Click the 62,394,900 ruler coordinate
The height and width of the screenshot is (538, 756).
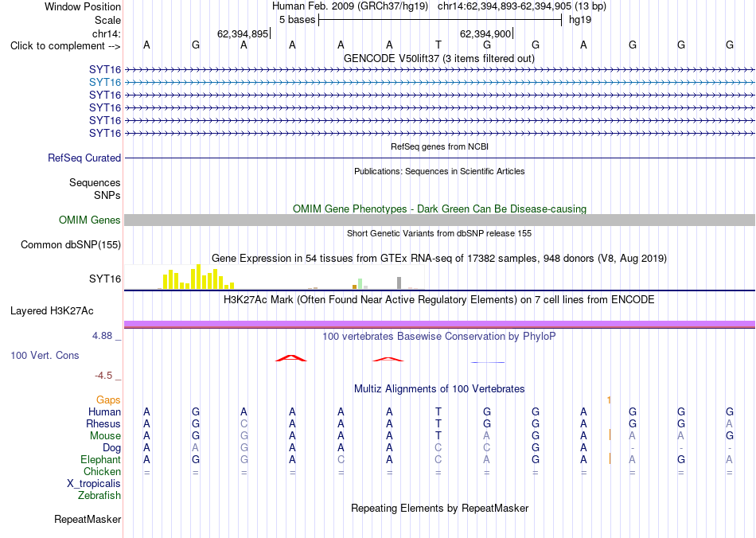point(485,34)
